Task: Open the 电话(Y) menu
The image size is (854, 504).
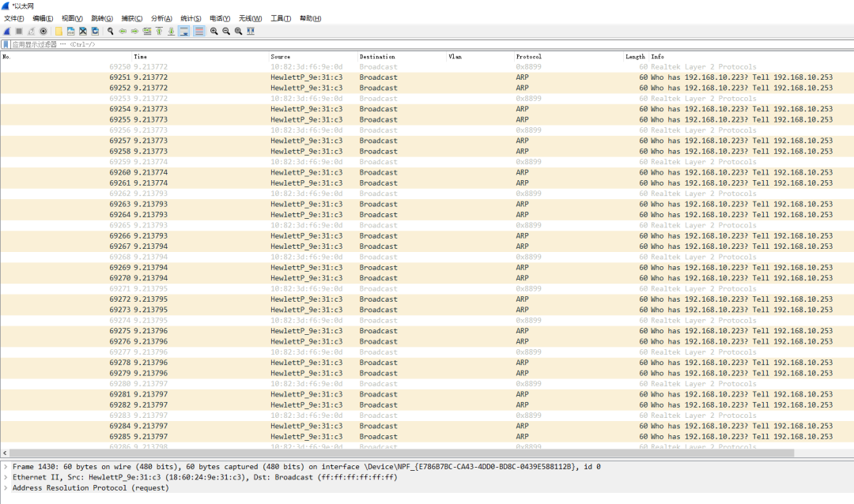Action: (220, 18)
